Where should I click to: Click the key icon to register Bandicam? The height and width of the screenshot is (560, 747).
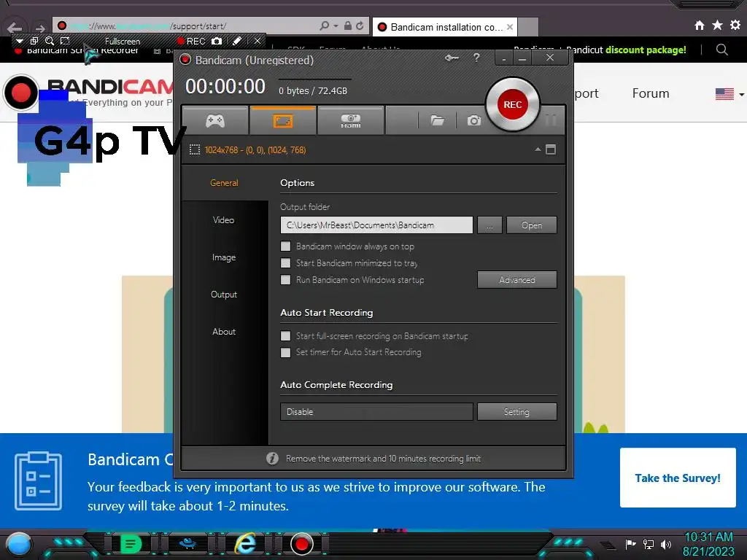(x=452, y=58)
